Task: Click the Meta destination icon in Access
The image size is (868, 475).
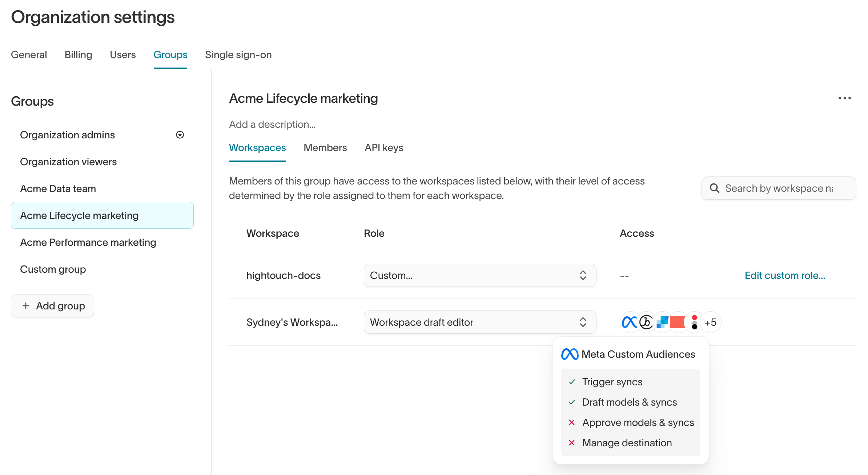Action: coord(630,322)
